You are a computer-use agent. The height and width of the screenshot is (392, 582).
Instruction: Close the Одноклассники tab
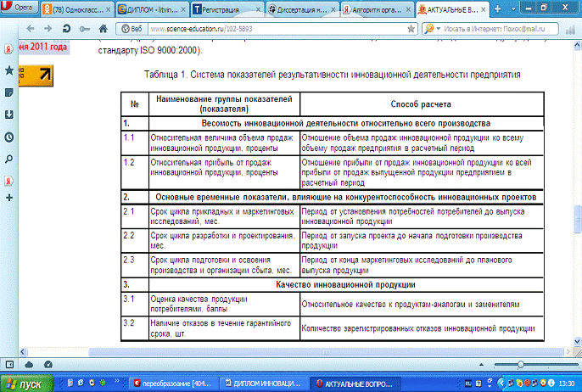pos(109,9)
